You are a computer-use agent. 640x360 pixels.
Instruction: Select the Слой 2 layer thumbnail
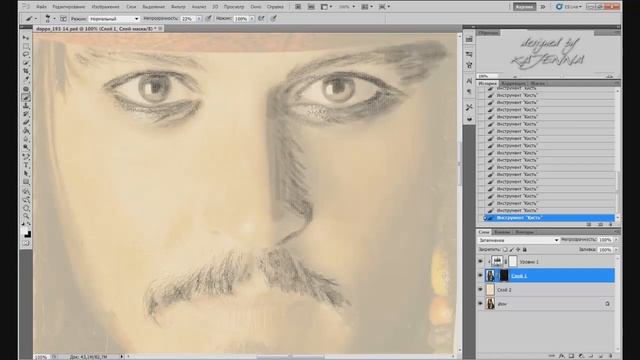490,290
